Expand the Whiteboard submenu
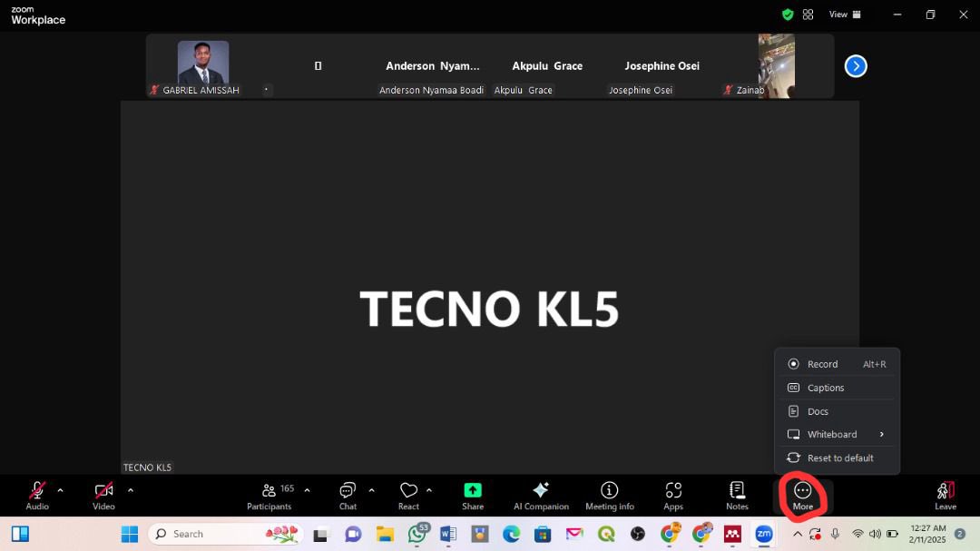This screenshot has height=551, width=980. [837, 435]
